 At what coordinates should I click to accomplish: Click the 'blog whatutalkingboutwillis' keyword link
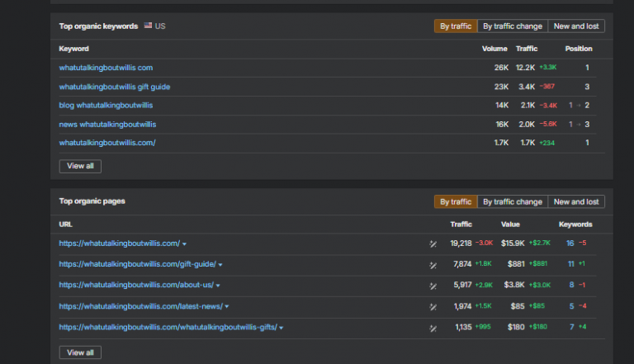[106, 106]
